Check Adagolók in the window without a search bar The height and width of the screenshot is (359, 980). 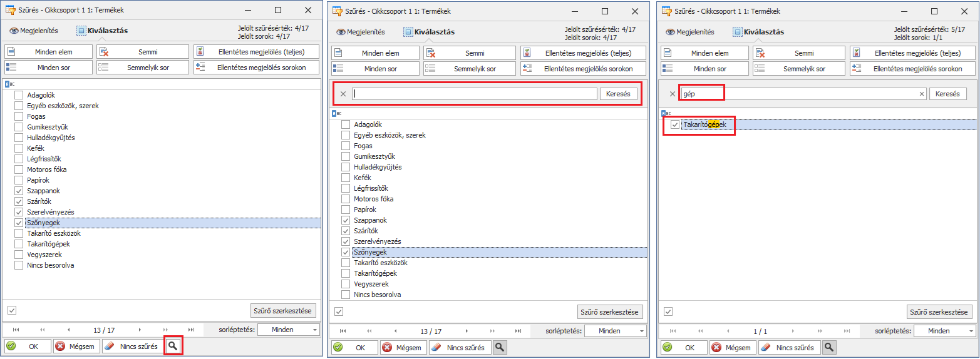pos(19,95)
